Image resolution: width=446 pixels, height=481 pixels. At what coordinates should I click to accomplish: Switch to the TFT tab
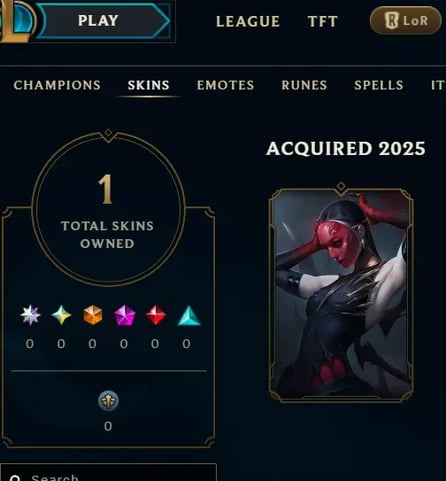(x=322, y=21)
